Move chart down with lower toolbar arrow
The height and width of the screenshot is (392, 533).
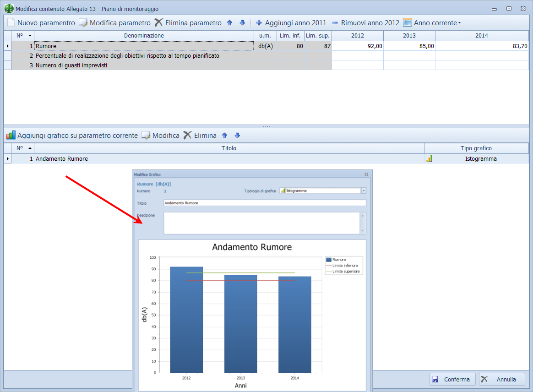point(237,136)
